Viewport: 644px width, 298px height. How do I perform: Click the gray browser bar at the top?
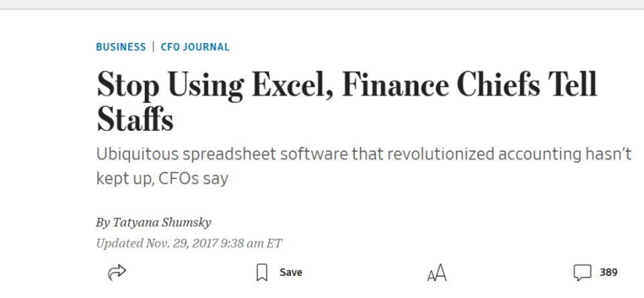(x=322, y=4)
